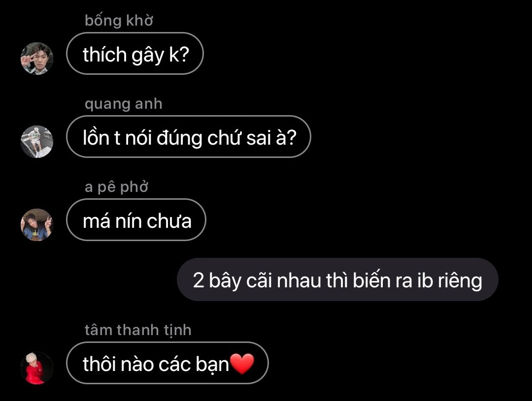Viewport: 532px width, 401px height.
Task: Open the sender name 'a pê phở'
Action: click(116, 187)
